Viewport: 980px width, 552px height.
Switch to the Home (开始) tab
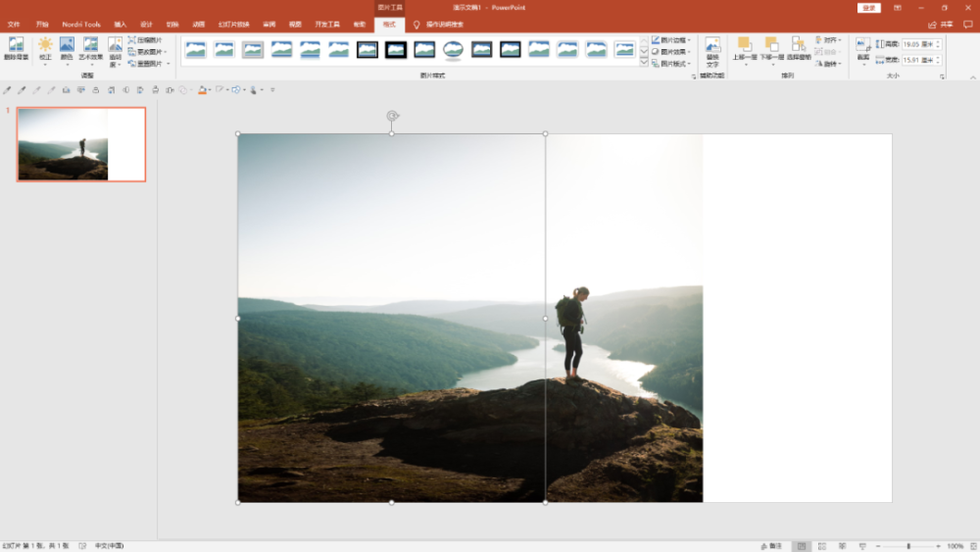[42, 25]
